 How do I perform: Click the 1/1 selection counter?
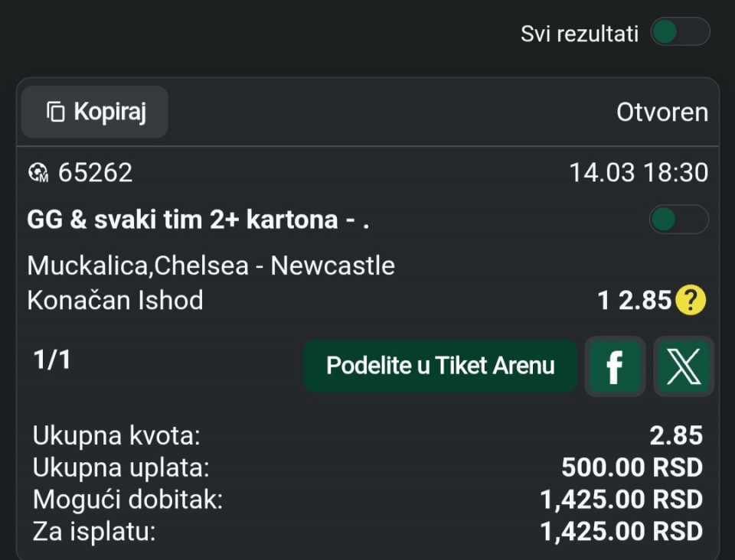52,360
